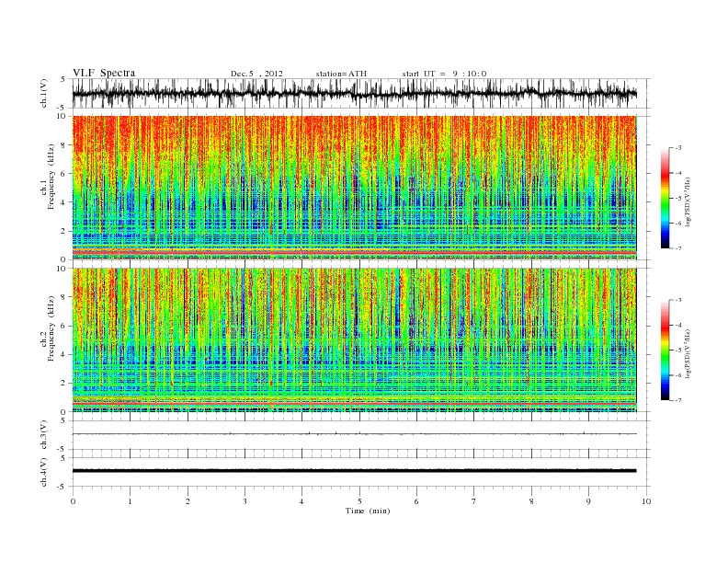Click the 'ch.1(V)' waveform axis label
Viewport: 728px width, 563px height.
44,93
